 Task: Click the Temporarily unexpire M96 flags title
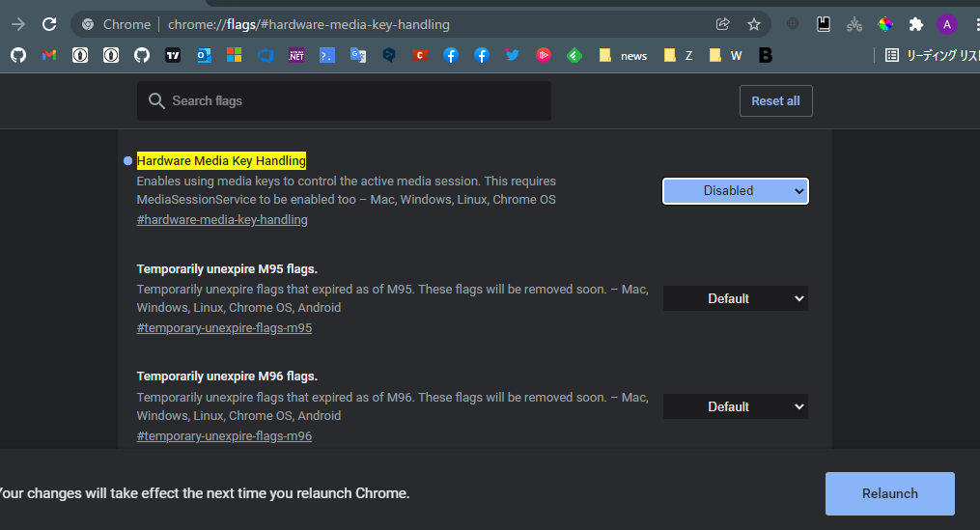click(227, 377)
